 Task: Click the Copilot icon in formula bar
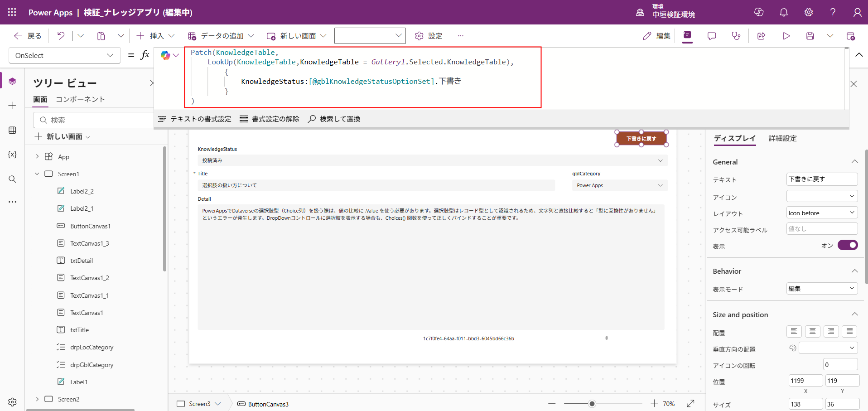click(165, 55)
